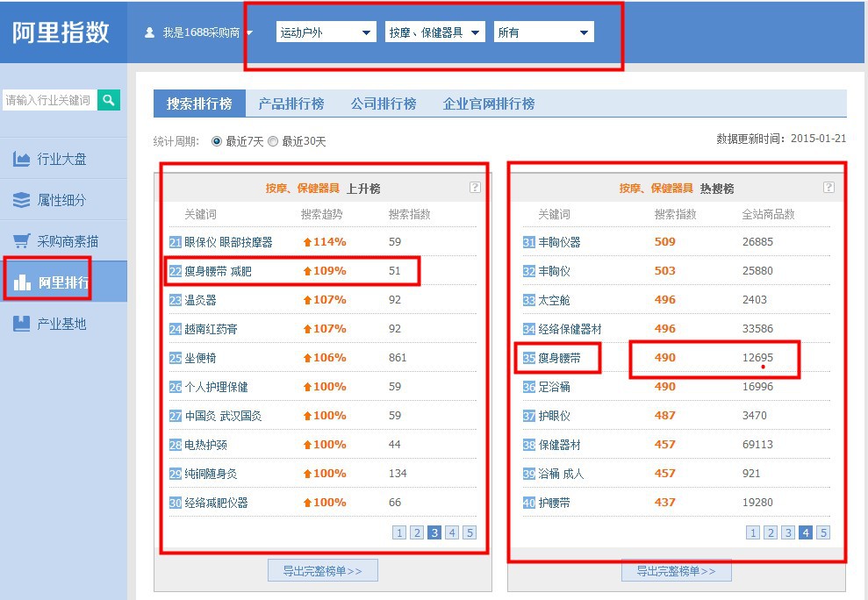This screenshot has height=600, width=868.
Task: Open keyword 太空舱
Action: coord(554,300)
